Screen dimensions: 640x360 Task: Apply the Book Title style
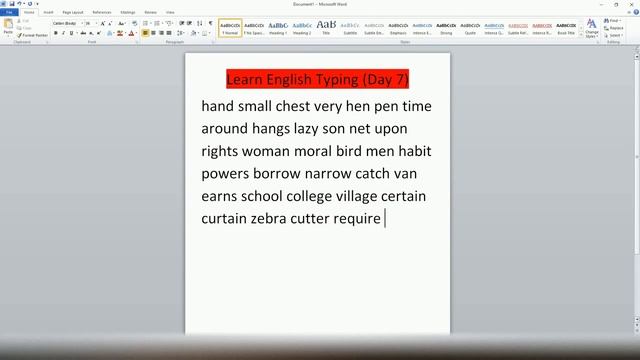pos(566,28)
